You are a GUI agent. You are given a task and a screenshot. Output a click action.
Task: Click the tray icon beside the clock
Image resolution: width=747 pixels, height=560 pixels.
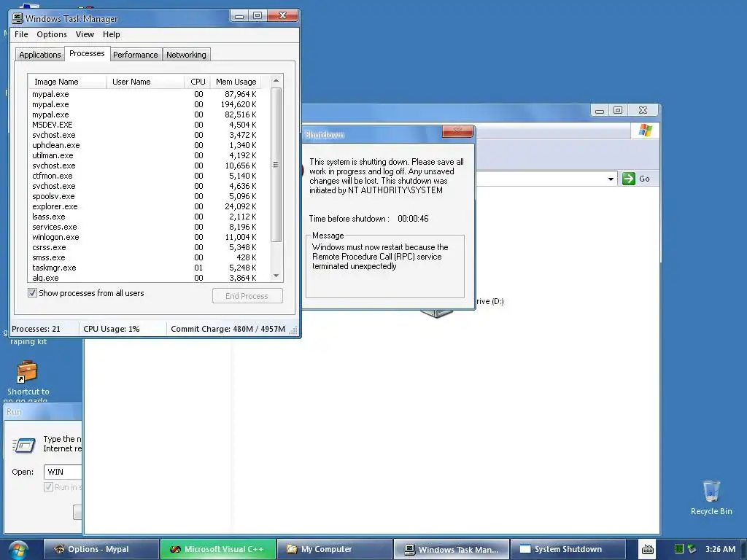click(x=692, y=549)
